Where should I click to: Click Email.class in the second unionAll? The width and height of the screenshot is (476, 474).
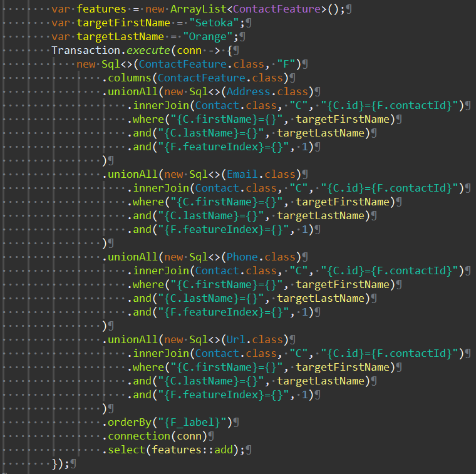pos(261,175)
